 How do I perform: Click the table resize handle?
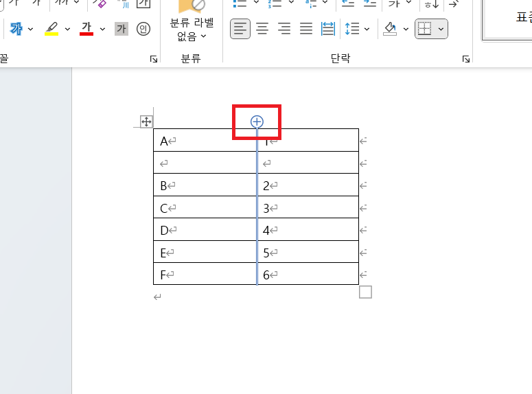365,292
